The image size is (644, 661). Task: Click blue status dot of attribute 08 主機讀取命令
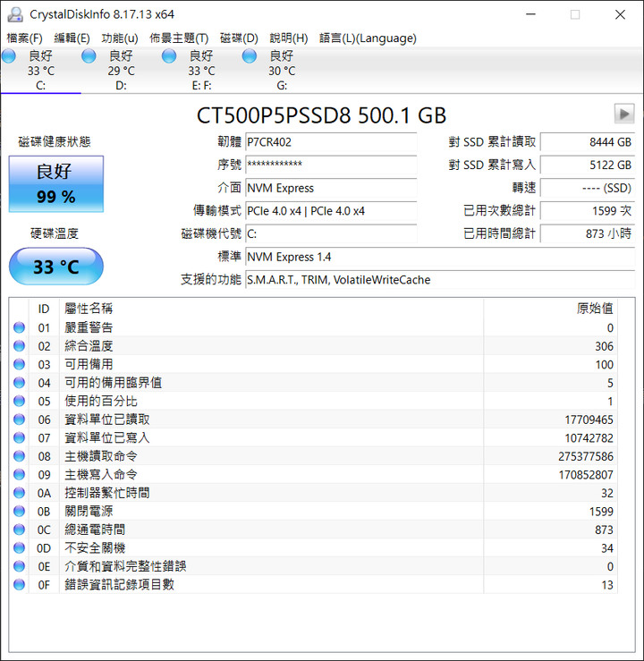pos(19,455)
